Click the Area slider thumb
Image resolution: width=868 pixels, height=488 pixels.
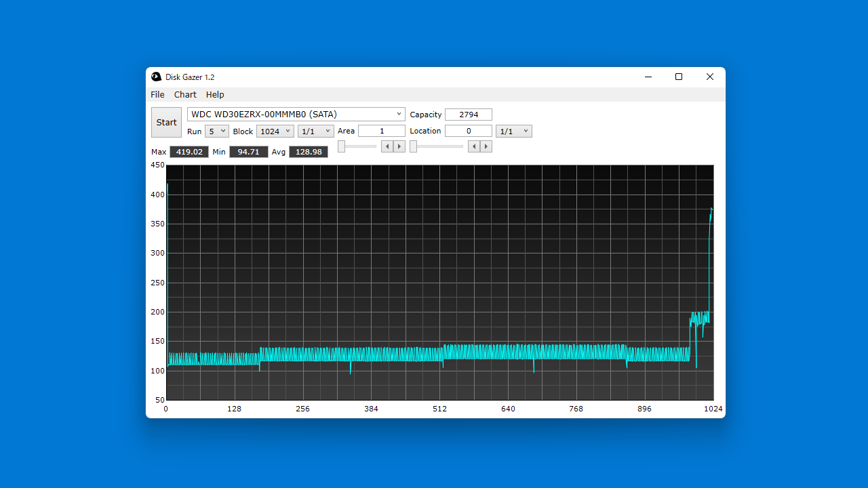pos(342,146)
